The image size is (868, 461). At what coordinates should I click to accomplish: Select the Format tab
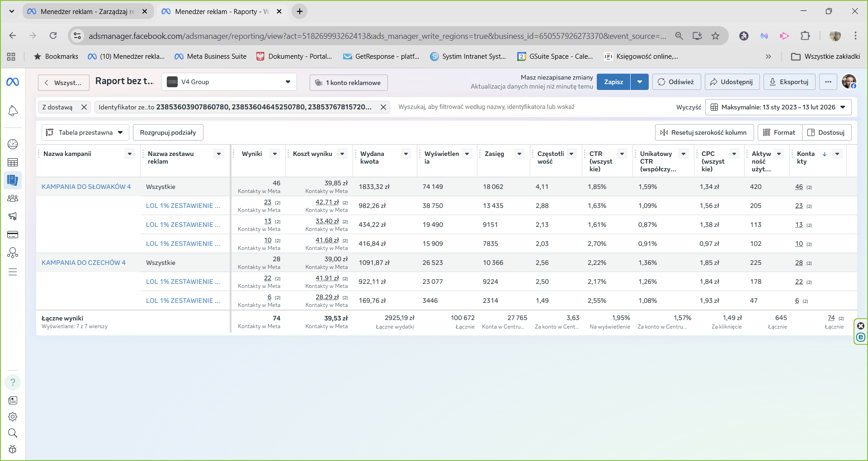(780, 132)
